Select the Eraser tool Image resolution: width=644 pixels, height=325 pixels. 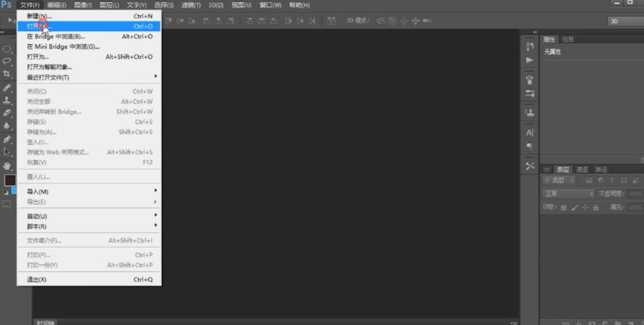click(6, 112)
